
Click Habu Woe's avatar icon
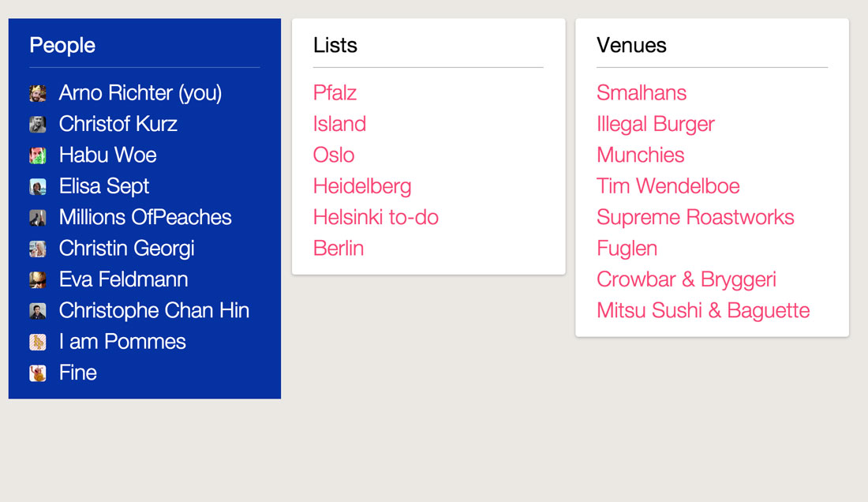tap(38, 155)
